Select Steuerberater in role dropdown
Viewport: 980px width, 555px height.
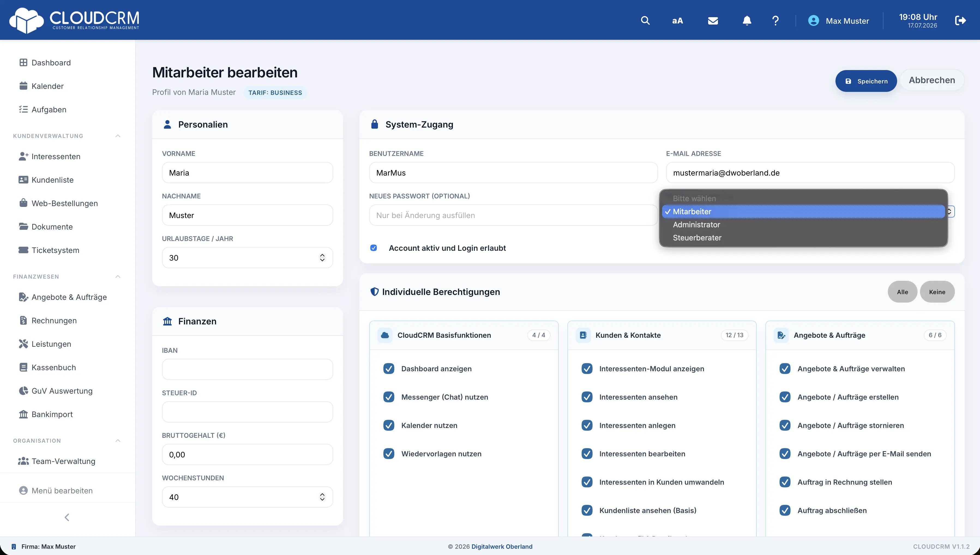(x=803, y=237)
